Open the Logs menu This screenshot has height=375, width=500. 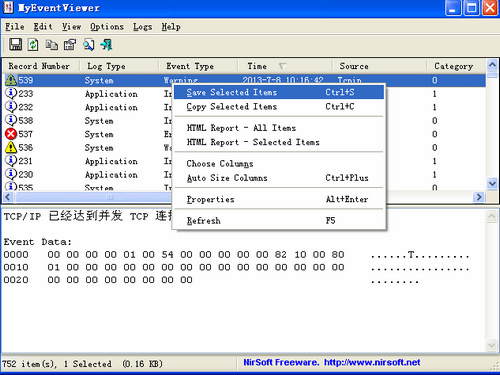pyautogui.click(x=142, y=27)
